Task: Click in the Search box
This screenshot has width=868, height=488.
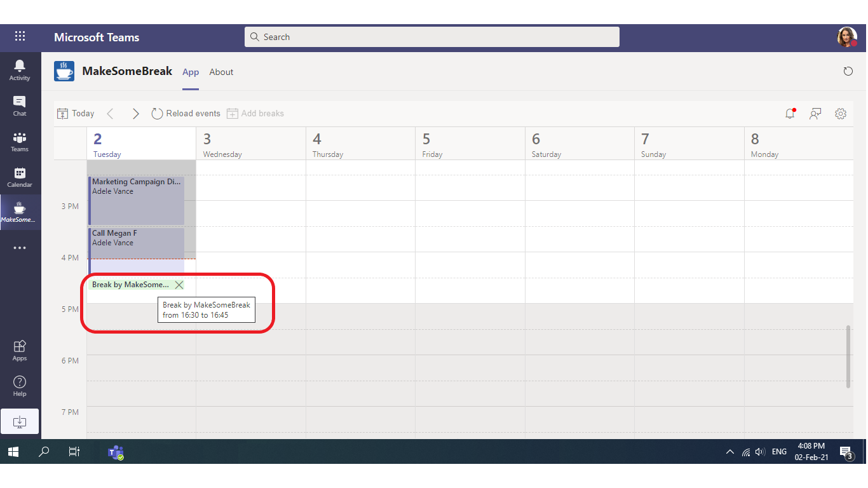Action: click(432, 37)
